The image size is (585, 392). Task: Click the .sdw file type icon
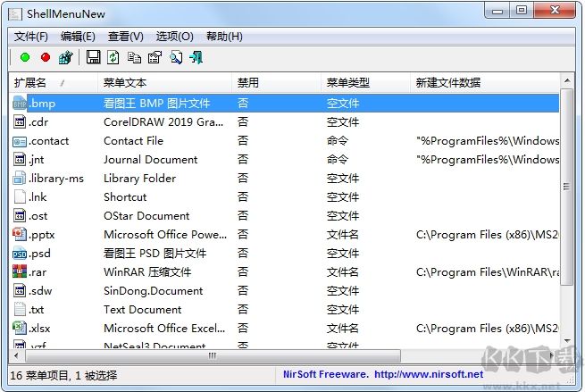(20, 290)
